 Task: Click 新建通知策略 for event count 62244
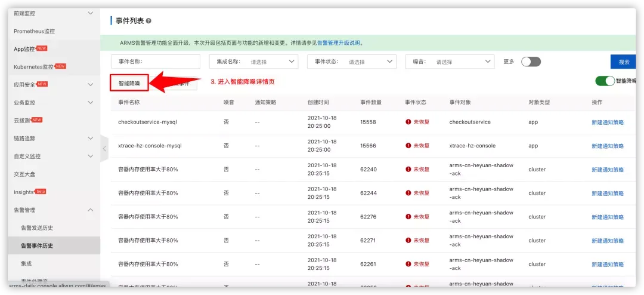pos(608,193)
